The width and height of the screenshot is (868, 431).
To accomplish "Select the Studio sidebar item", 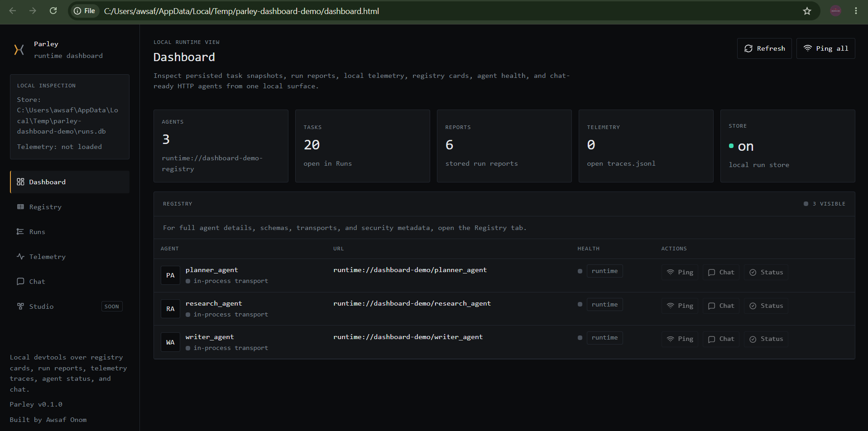I will click(70, 306).
